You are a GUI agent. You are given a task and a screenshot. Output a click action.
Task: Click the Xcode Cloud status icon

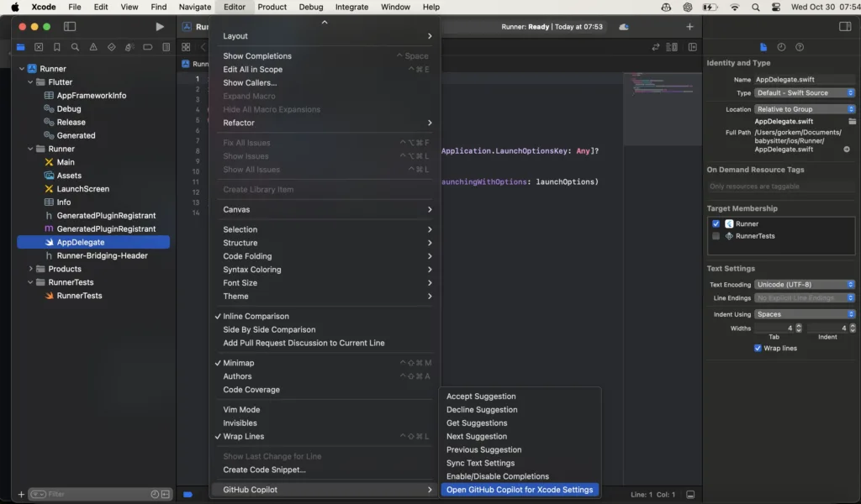[x=624, y=27]
